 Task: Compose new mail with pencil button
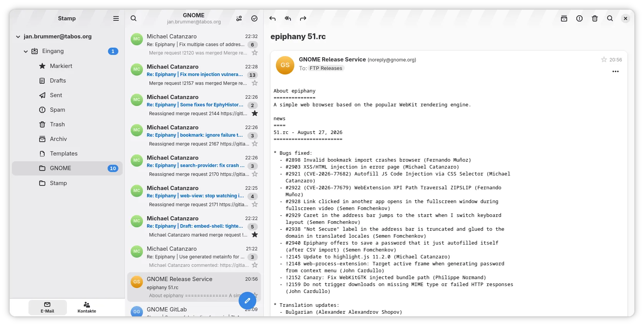(x=247, y=301)
